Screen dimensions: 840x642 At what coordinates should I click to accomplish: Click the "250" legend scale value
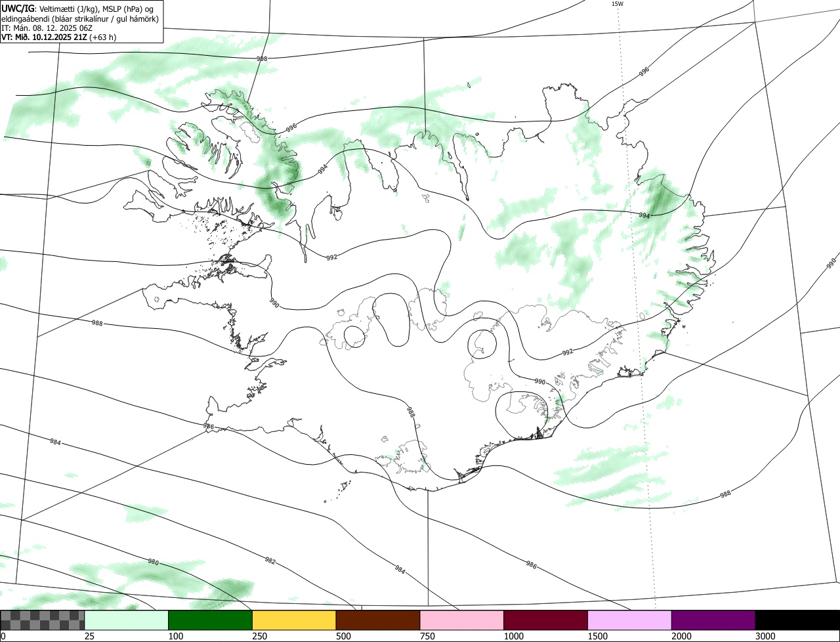click(259, 636)
